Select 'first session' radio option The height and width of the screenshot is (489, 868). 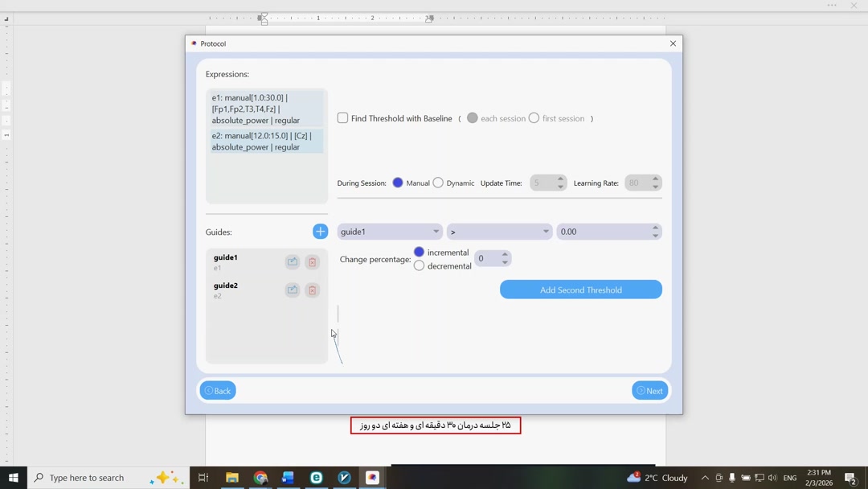[x=534, y=118]
